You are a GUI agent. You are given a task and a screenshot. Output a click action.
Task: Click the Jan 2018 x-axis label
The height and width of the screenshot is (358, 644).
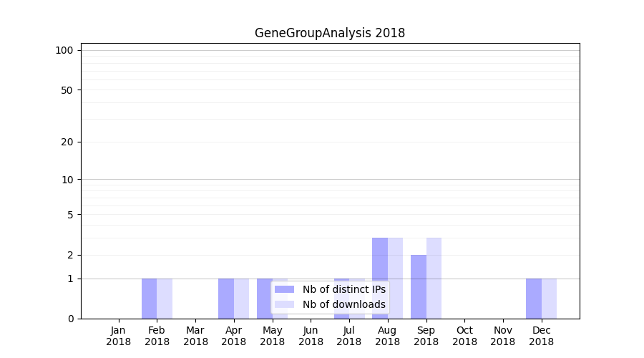coord(119,336)
